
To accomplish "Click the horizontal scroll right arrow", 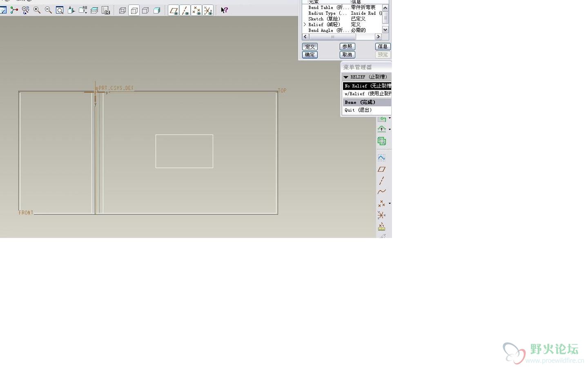I will click(x=378, y=37).
